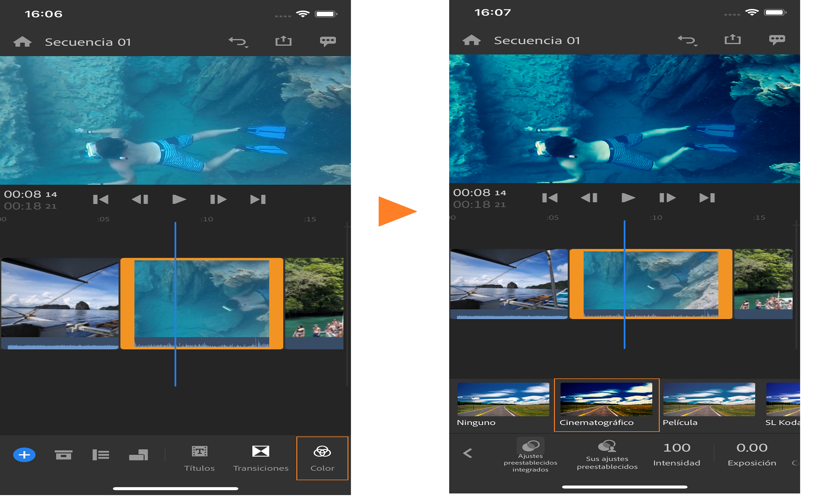Select the boat clip on left timeline
The image size is (826, 504).
(x=60, y=303)
